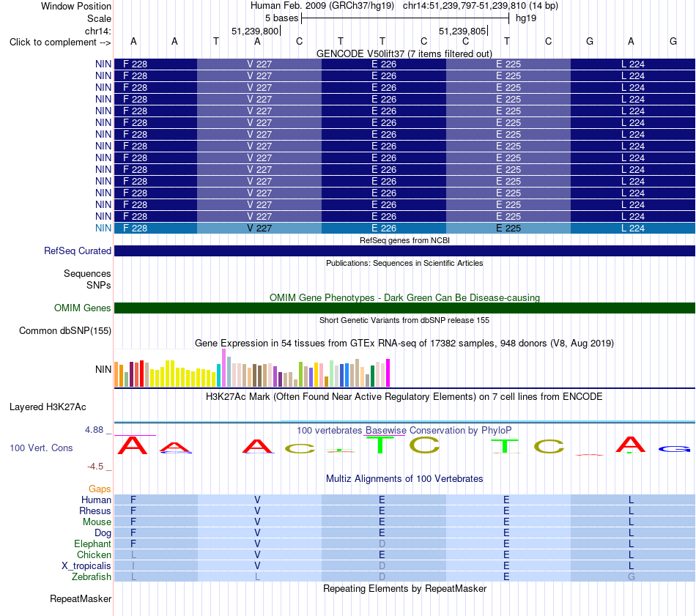The height and width of the screenshot is (616, 696).
Task: Click the Elephant alignment row label
Action: click(92, 543)
